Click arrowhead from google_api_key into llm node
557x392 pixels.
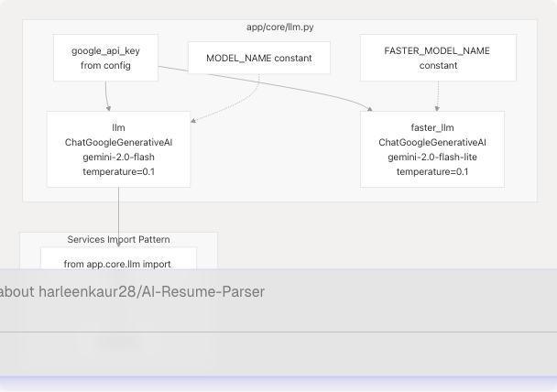pyautogui.click(x=109, y=107)
